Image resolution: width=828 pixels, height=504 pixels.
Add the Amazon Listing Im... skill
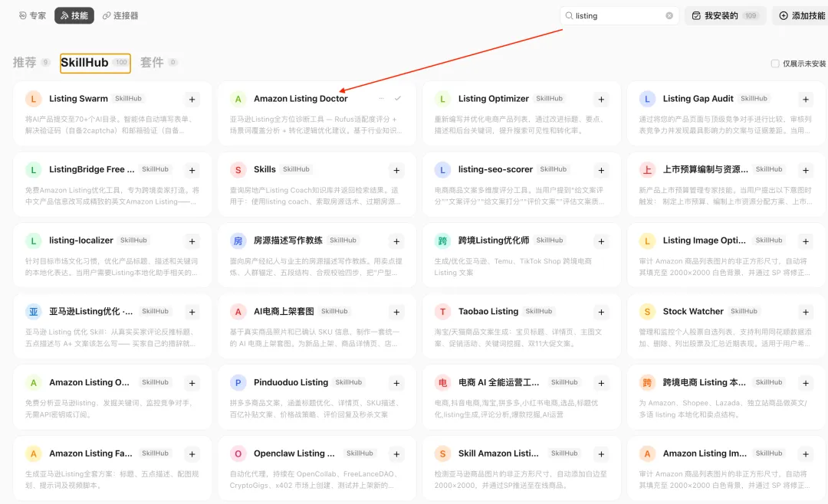805,454
